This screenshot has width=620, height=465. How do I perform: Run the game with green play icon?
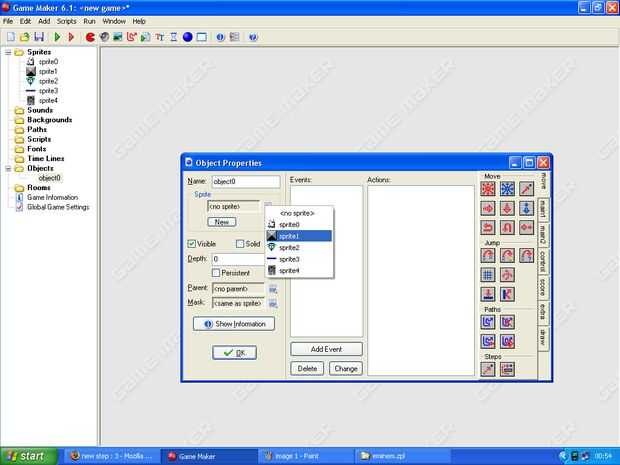point(57,37)
